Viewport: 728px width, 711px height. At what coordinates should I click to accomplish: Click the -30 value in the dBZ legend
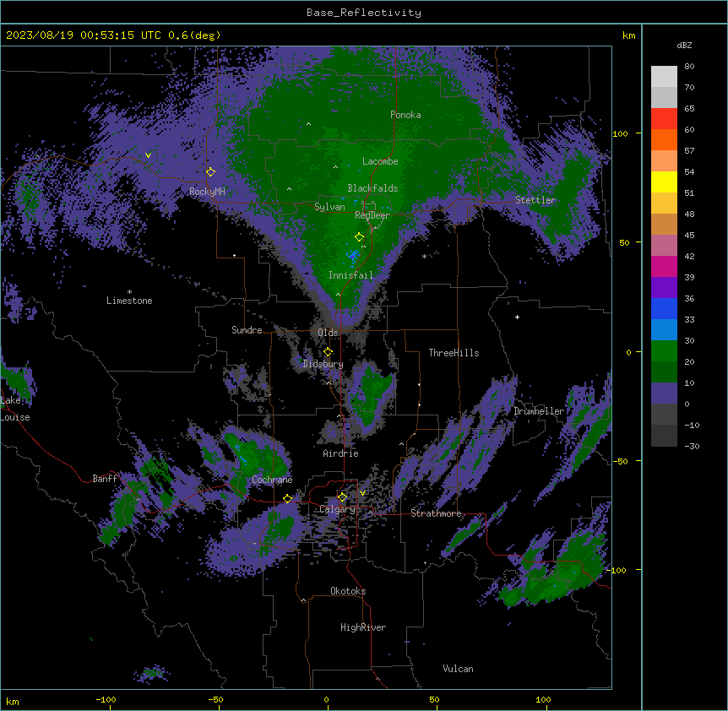(692, 446)
